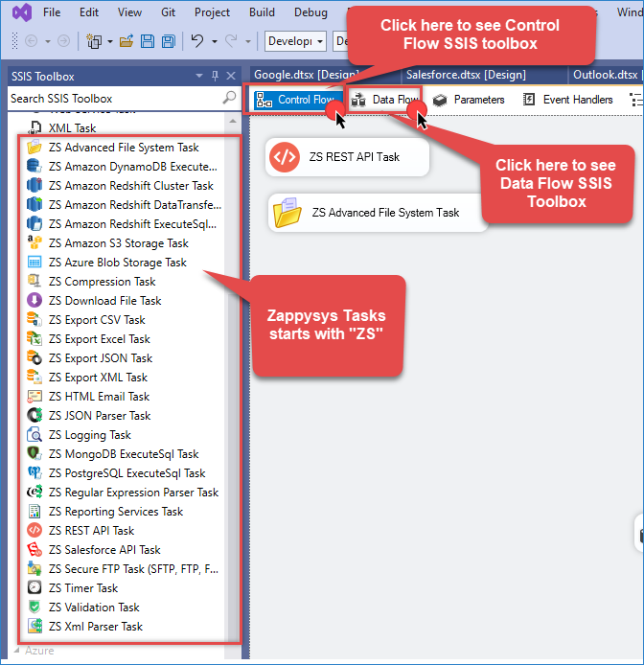Click ZS Amazon DynamoDB Execute icon

click(34, 167)
